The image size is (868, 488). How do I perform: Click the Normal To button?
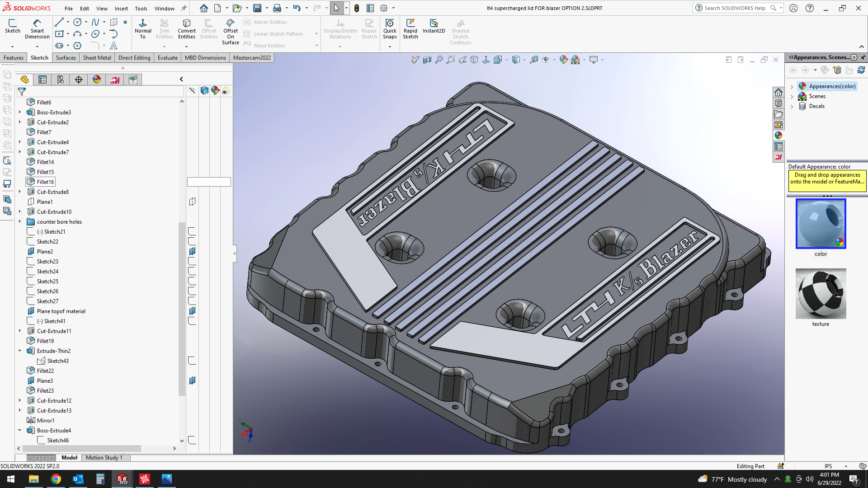[143, 29]
